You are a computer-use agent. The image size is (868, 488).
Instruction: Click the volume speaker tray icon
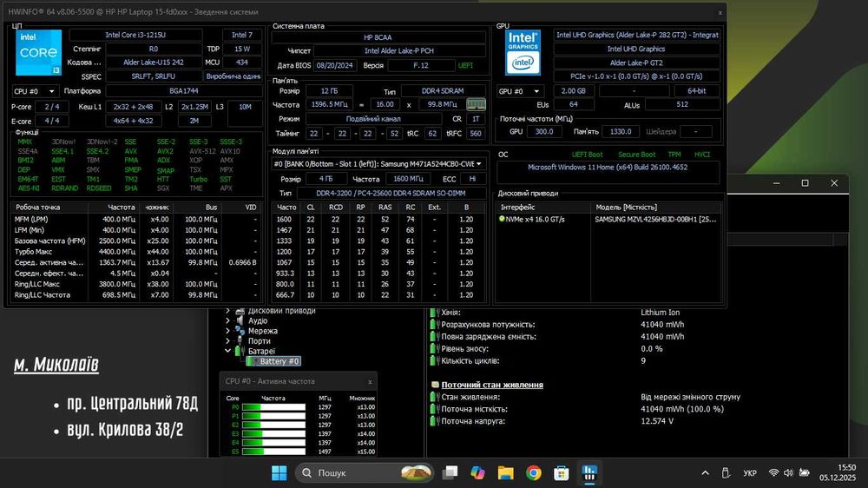[x=788, y=473]
